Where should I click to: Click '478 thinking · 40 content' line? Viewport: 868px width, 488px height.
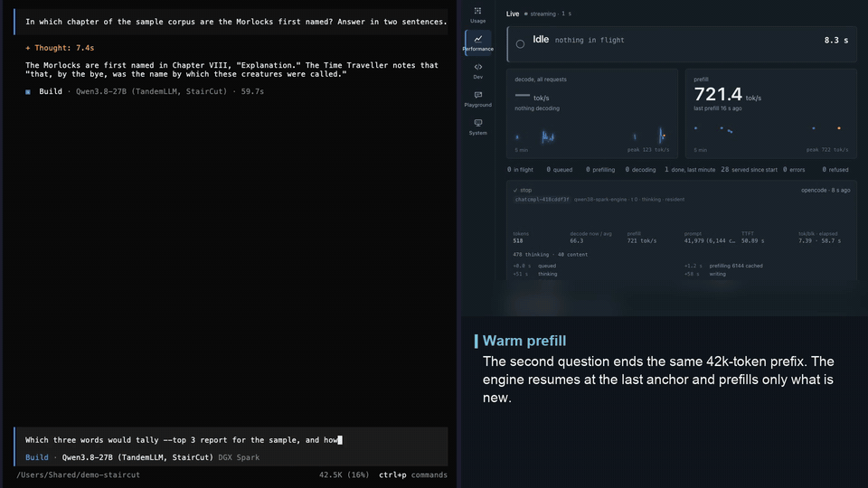551,255
